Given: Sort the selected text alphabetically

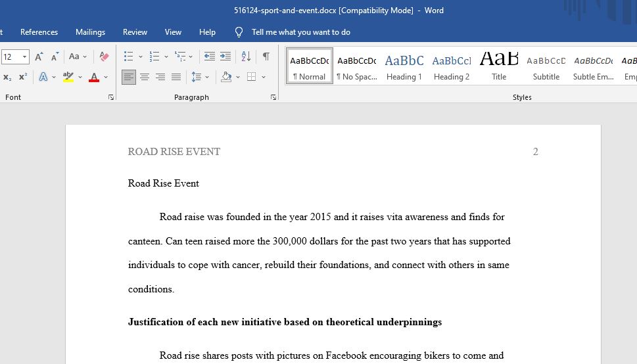Looking at the screenshot, I should point(246,57).
